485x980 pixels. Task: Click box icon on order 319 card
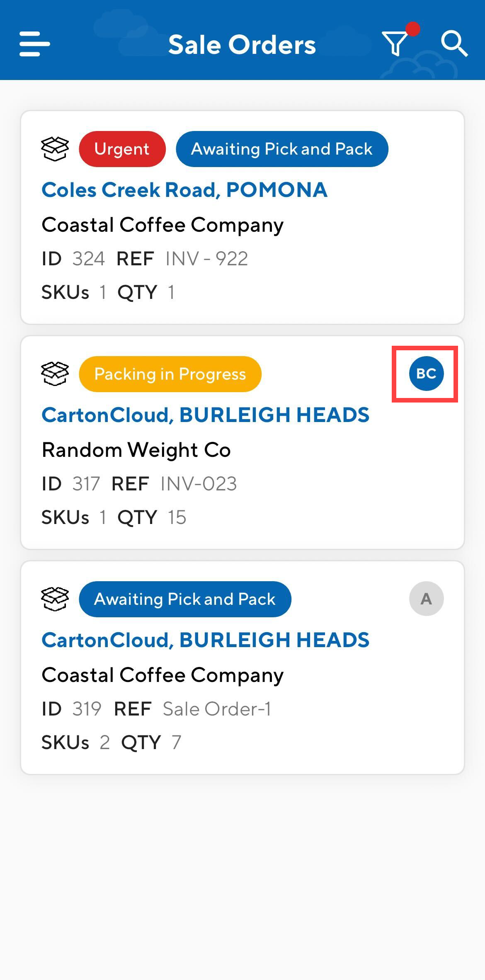pos(55,599)
